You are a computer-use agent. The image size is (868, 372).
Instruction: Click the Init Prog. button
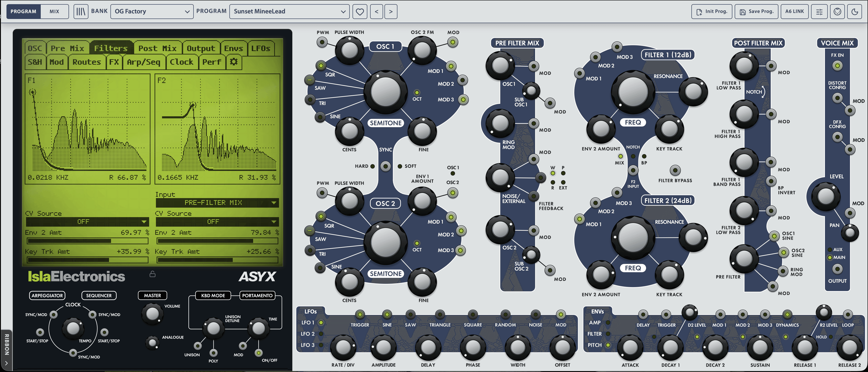(x=712, y=12)
